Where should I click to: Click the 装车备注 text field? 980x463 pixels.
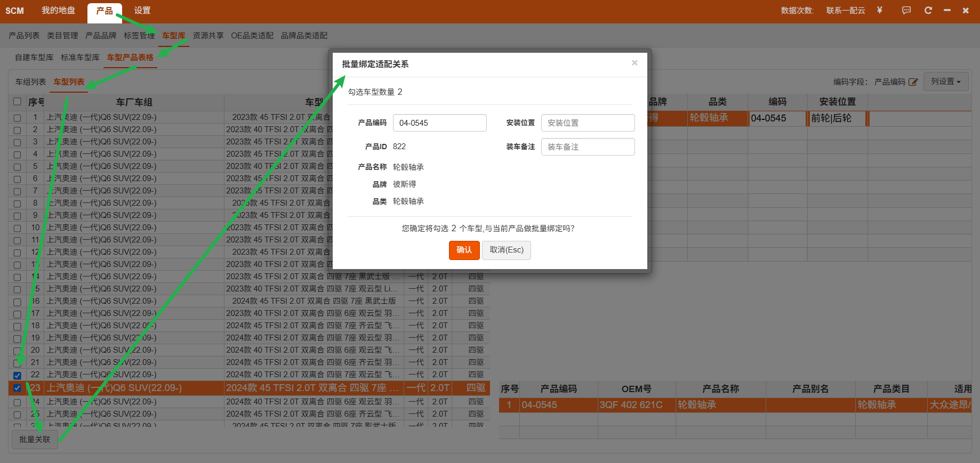588,147
